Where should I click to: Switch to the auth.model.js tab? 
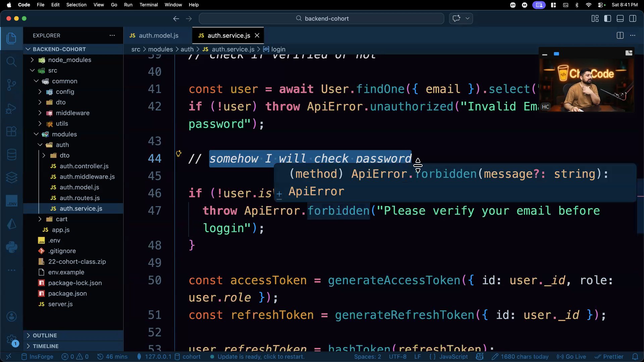click(158, 36)
